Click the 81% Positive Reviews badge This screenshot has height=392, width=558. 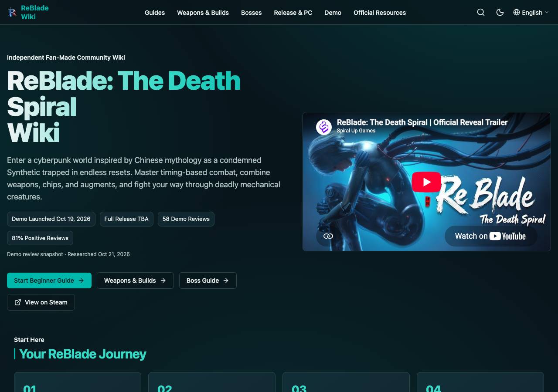[40, 238]
